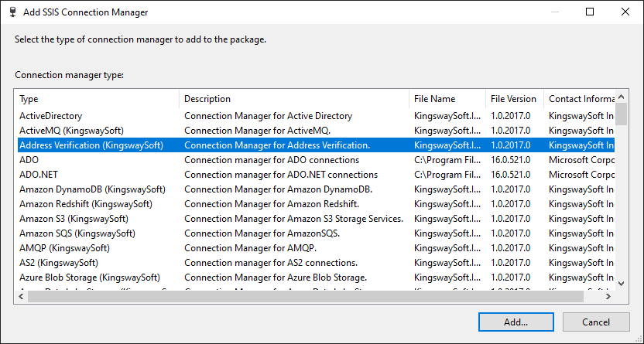Select Amazon S3 (KingswaySoft) row
The width and height of the screenshot is (644, 344).
(x=316, y=219)
